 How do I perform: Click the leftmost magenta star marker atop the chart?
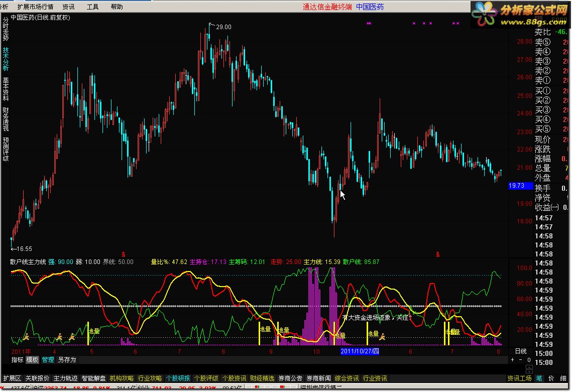[x=369, y=23]
